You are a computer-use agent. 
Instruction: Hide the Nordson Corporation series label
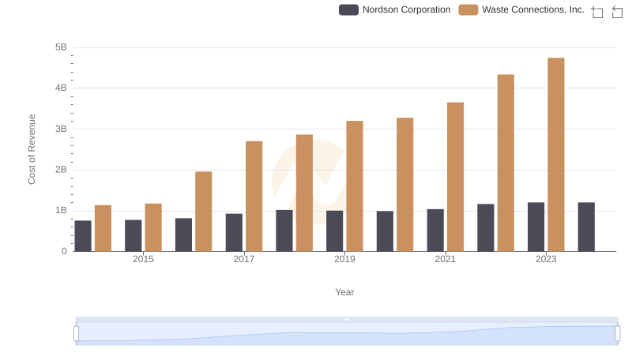(x=406, y=9)
